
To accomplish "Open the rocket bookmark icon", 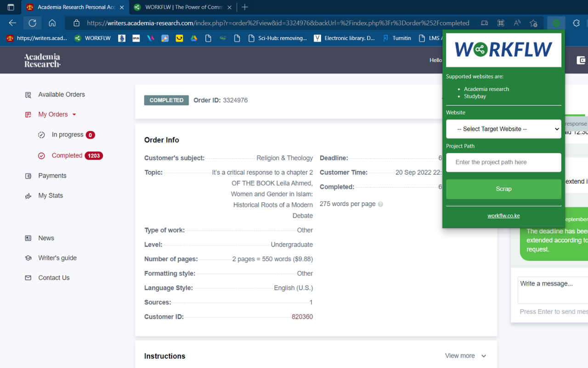I will tap(165, 38).
